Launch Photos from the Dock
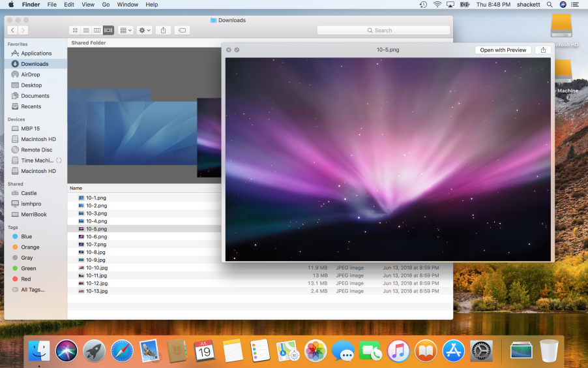Viewport: 588px width, 368px height. [x=316, y=351]
